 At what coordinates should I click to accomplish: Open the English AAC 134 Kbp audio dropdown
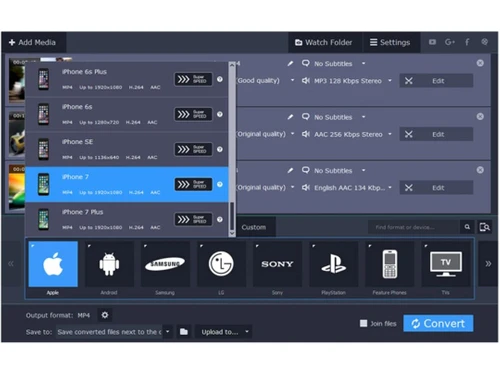coord(347,188)
